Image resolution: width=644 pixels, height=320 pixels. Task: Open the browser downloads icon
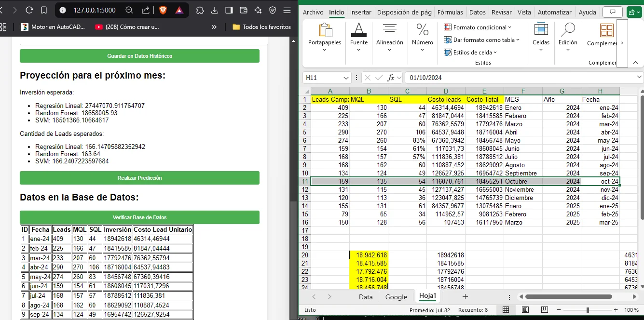tap(215, 10)
